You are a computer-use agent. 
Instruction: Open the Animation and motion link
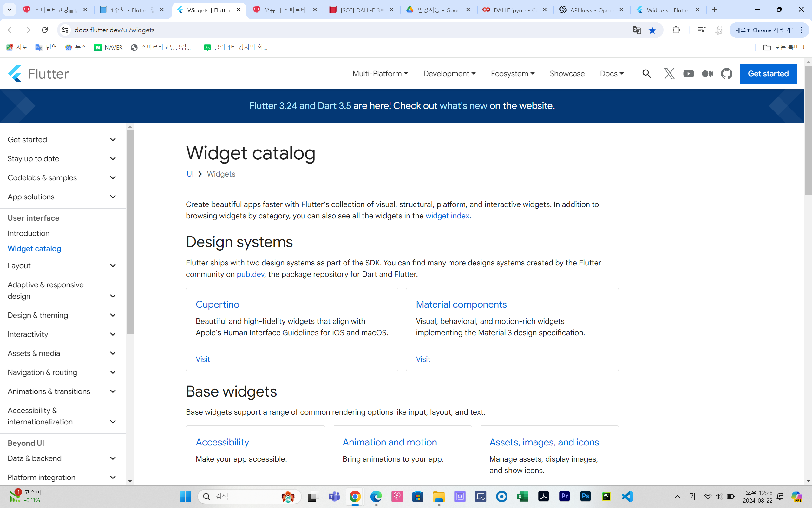[x=390, y=442]
